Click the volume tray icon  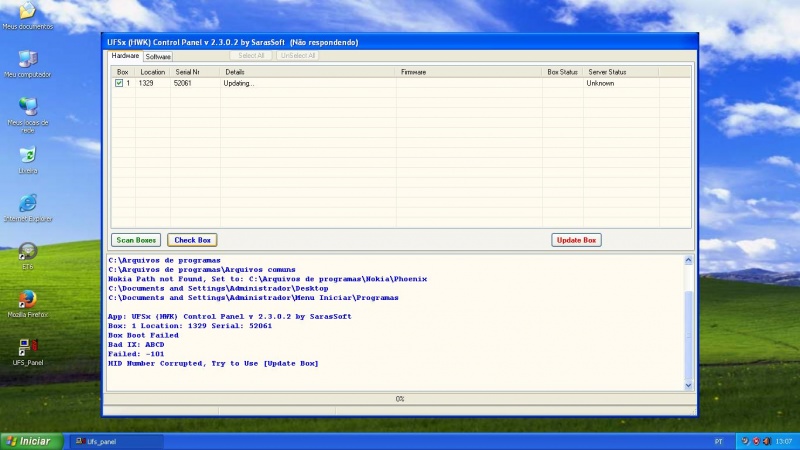tap(766, 441)
